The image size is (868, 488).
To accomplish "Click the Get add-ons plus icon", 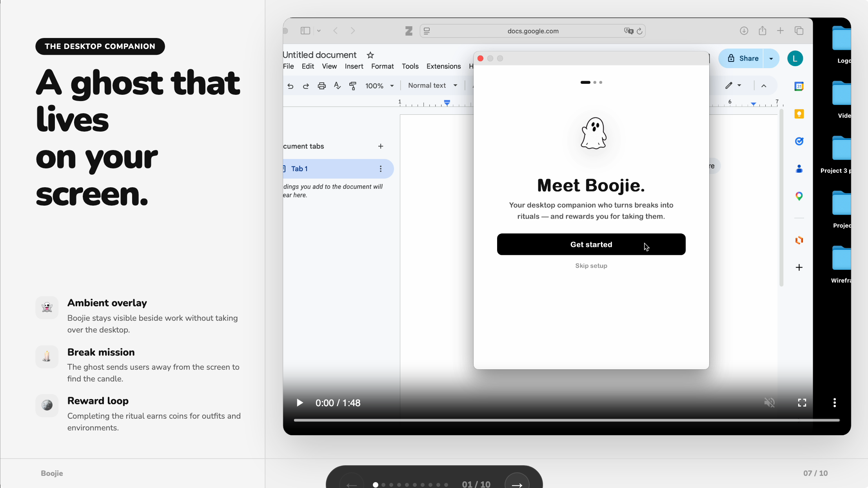I will click(x=799, y=267).
